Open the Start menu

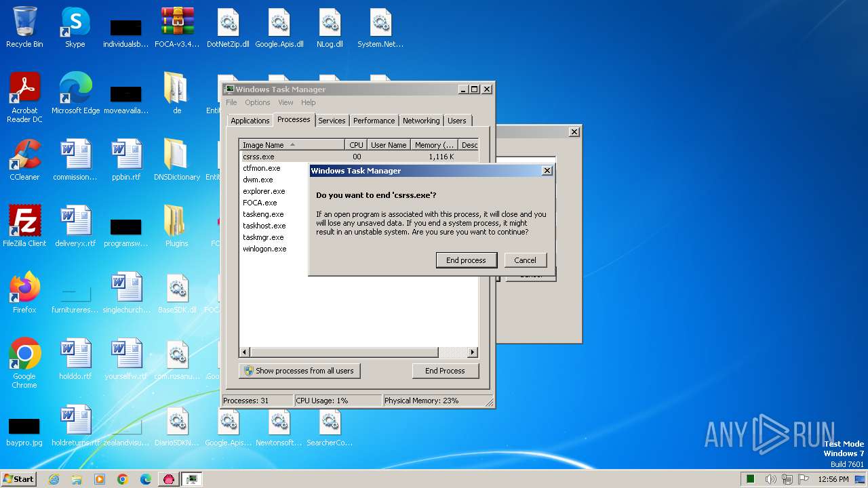18,479
